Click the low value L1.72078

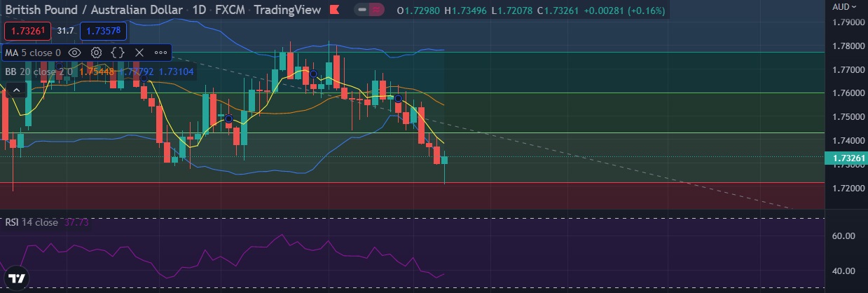pyautogui.click(x=511, y=11)
